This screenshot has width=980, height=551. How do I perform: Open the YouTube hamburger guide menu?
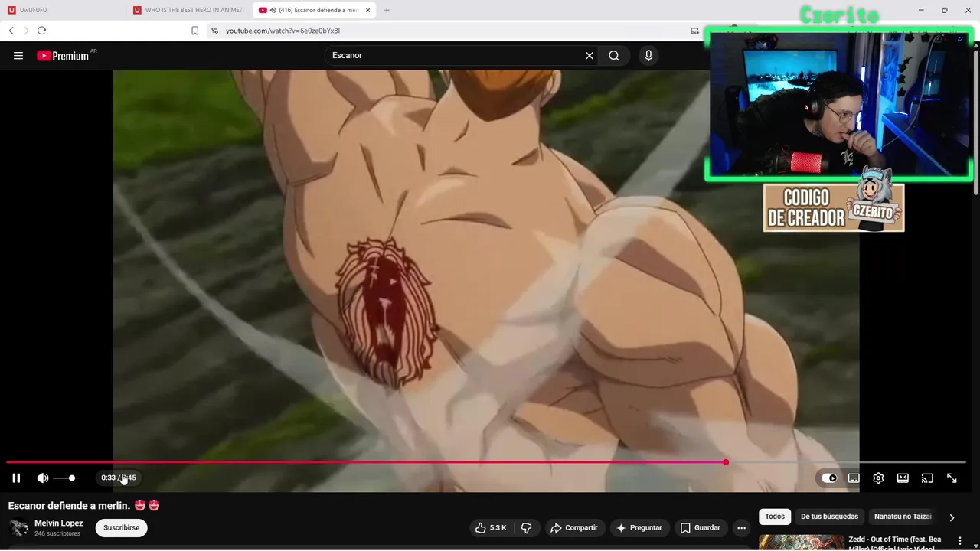[18, 56]
